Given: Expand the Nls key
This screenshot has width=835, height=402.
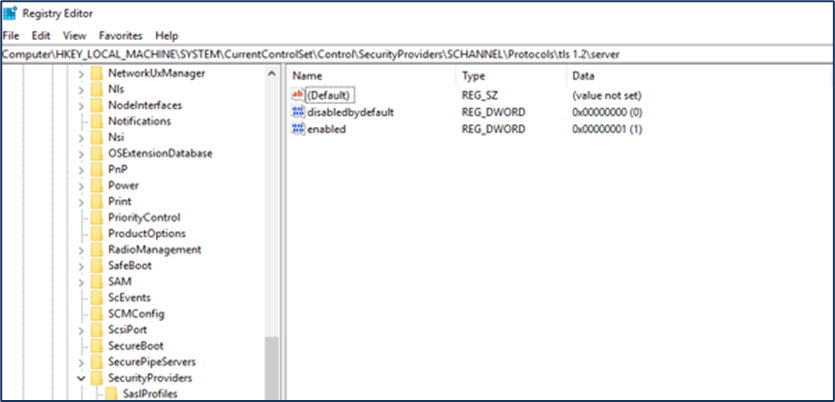Looking at the screenshot, I should point(81,90).
